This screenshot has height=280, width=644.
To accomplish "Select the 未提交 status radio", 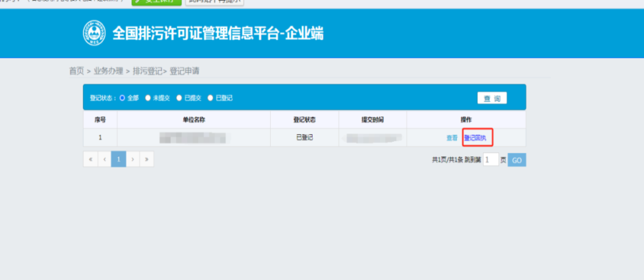I will 148,98.
